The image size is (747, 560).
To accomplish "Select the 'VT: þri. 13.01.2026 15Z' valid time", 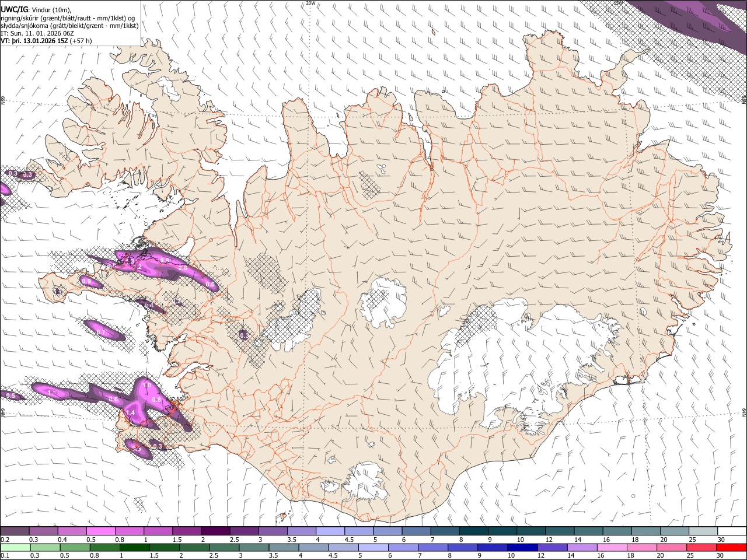I will (34, 41).
